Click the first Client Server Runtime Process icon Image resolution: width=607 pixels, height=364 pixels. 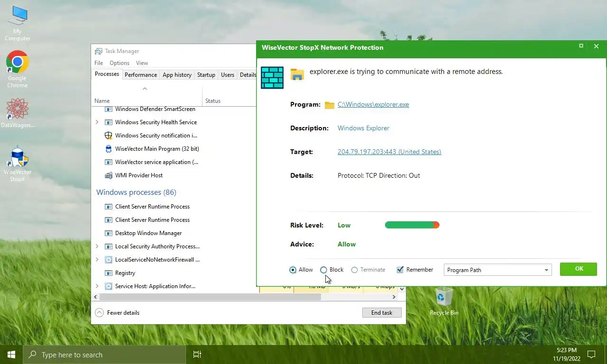point(108,207)
